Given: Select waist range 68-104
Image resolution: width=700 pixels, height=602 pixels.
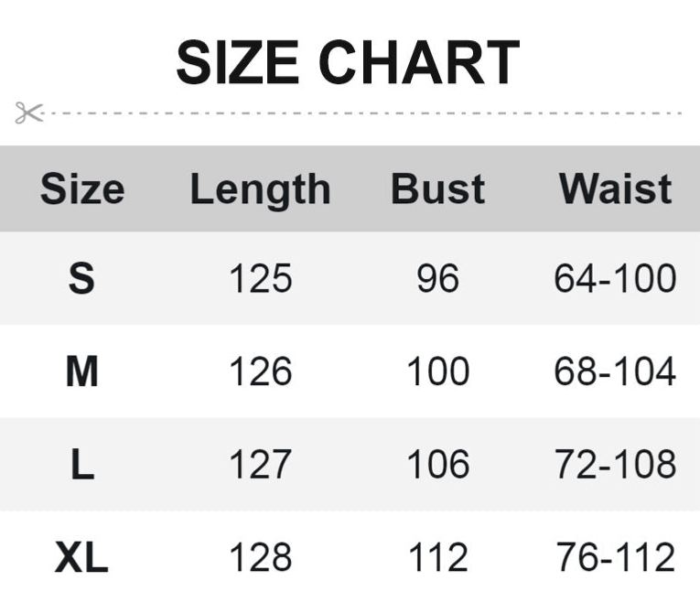Looking at the screenshot, I should pyautogui.click(x=615, y=371).
